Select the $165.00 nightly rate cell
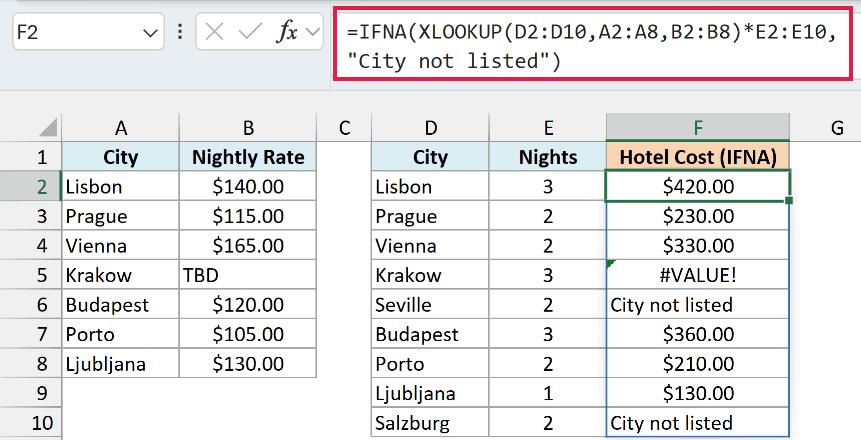Image resolution: width=861 pixels, height=440 pixels. pyautogui.click(x=248, y=246)
